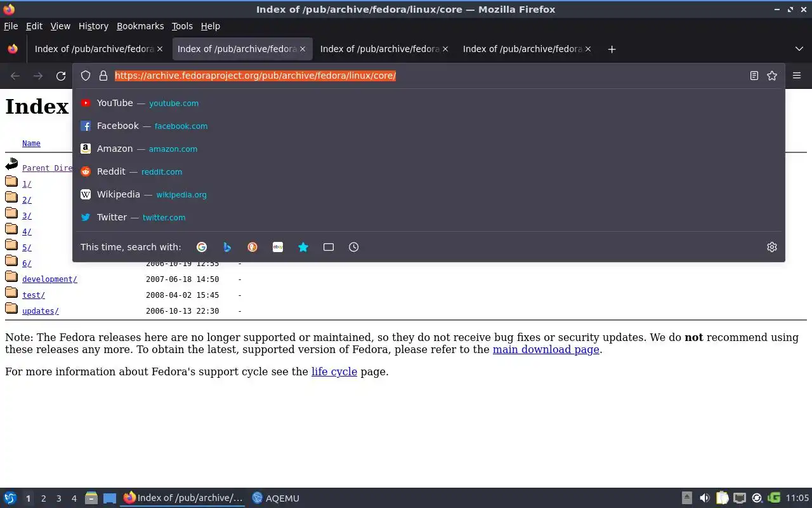The image size is (812, 508).
Task: Switch to the third browser tab
Action: (x=384, y=49)
